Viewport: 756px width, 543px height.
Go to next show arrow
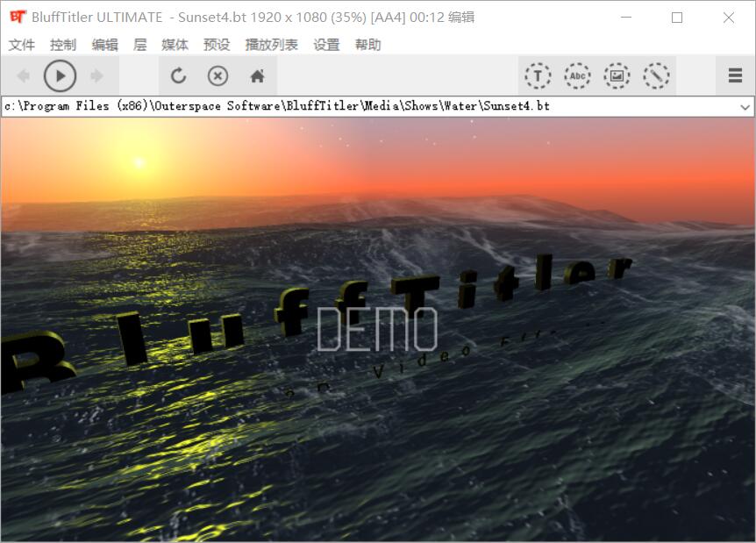96,75
